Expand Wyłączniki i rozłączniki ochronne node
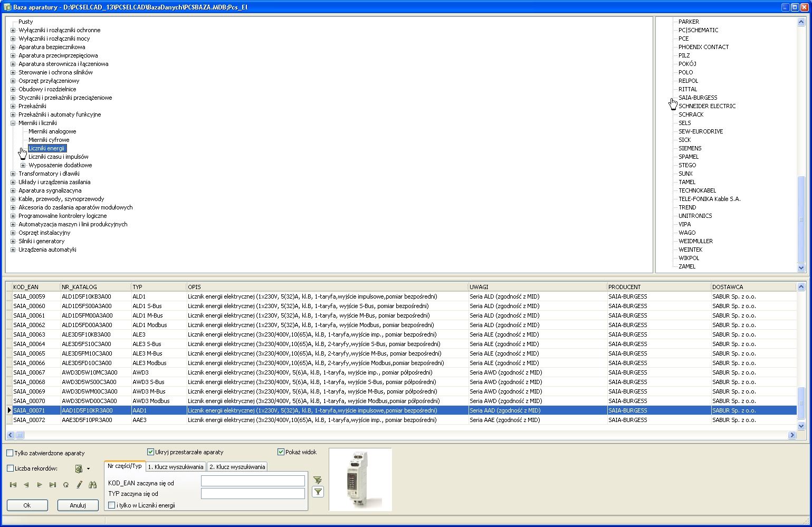Screen dimensions: 812x527 tap(13, 30)
